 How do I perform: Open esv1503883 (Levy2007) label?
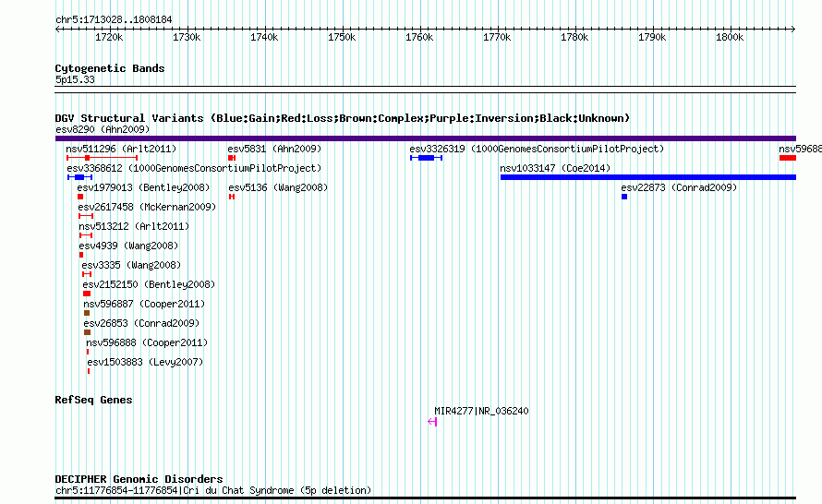pos(145,362)
